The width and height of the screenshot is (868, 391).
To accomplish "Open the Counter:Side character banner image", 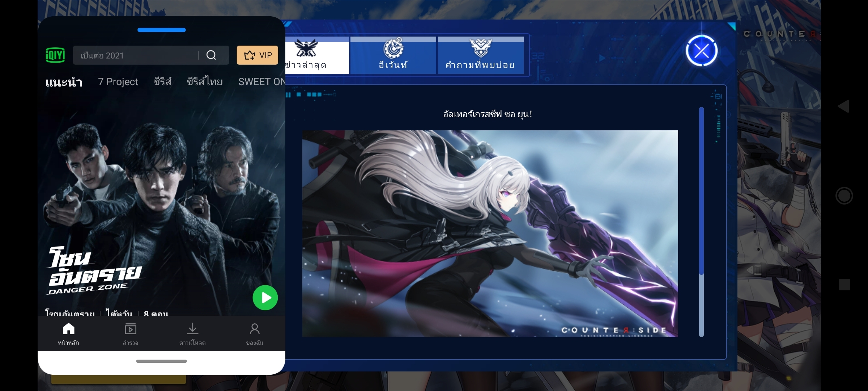I will coord(490,234).
